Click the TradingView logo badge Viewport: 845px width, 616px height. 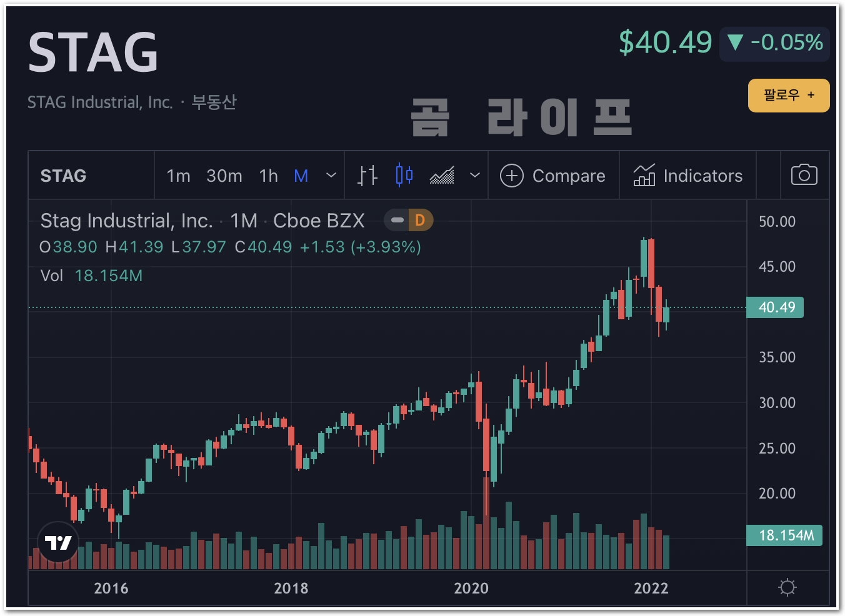tap(58, 542)
